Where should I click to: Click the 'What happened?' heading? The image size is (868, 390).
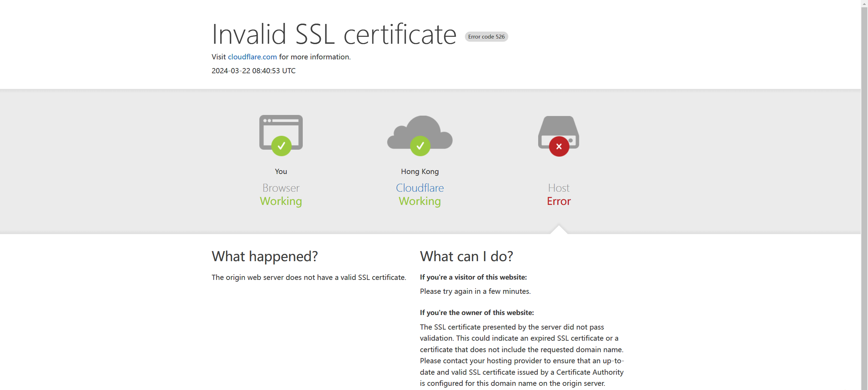(x=265, y=256)
